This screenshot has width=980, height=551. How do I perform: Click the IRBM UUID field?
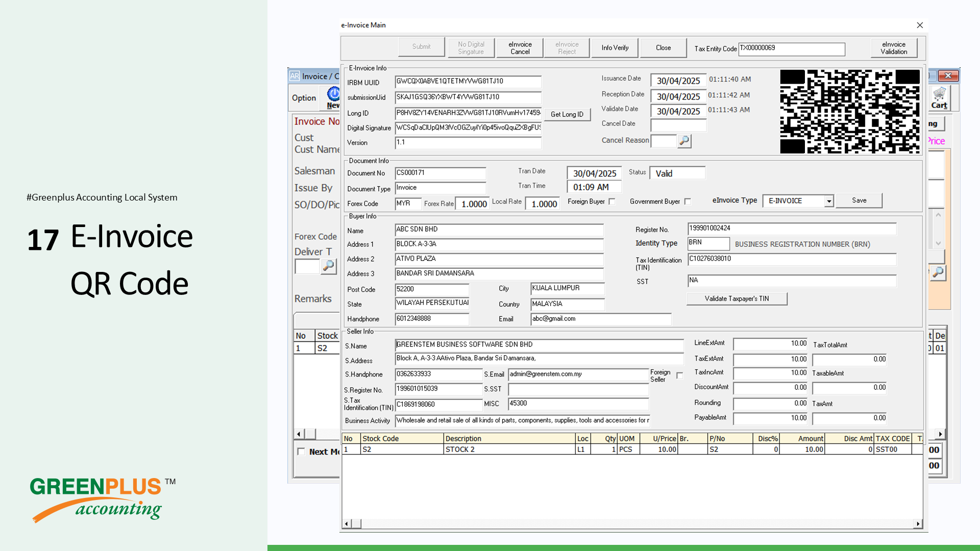pos(468,82)
